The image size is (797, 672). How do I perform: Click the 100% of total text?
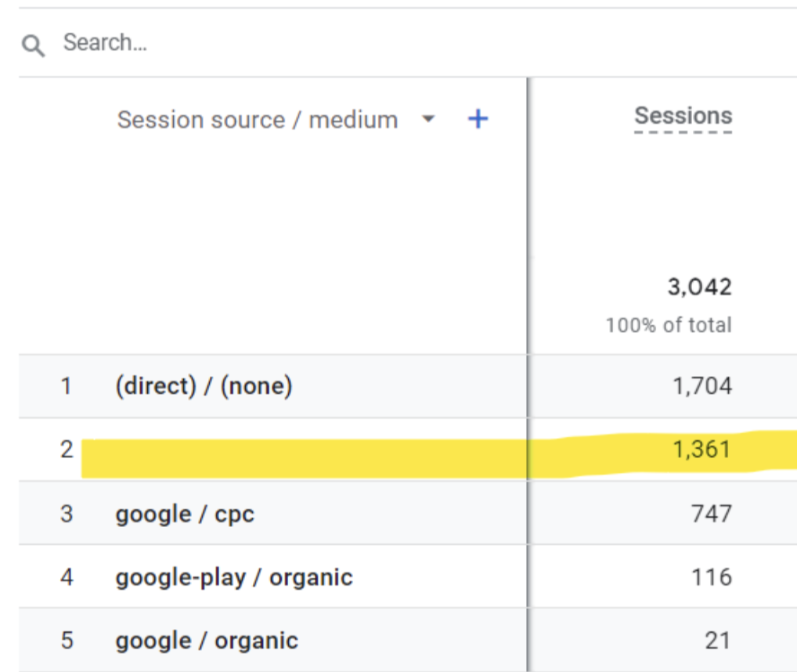coord(669,325)
